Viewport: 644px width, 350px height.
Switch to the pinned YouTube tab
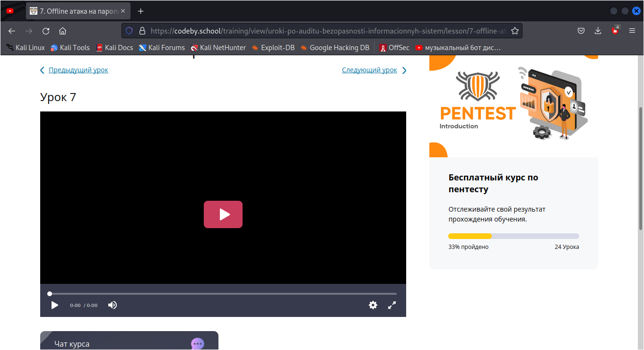pyautogui.click(x=10, y=11)
